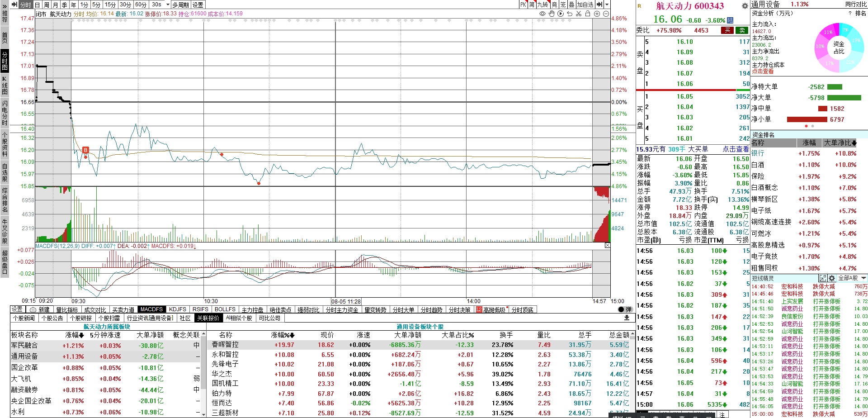The image size is (868, 418).
Task: Open the 个股新闻 news tab
Action: click(x=24, y=318)
